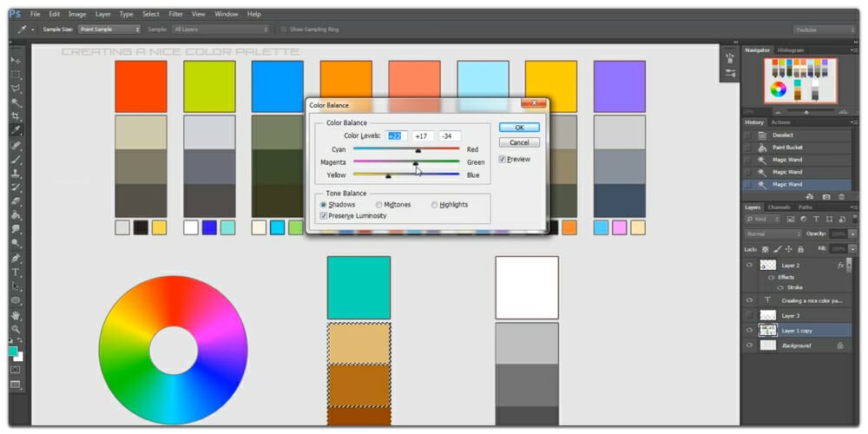Hide the text layer via eye icon
868x434 pixels.
pos(750,300)
